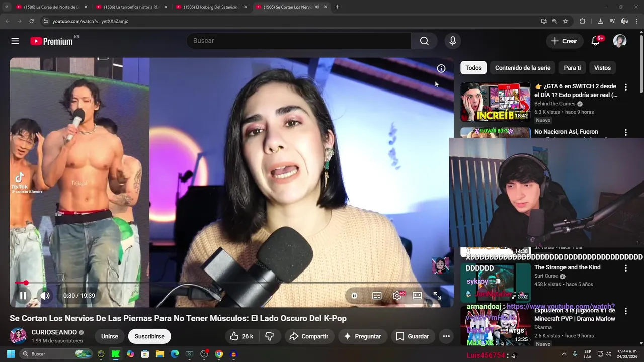This screenshot has width=644, height=362.
Task: Open Chrome three-dot menu
Action: [637, 21]
